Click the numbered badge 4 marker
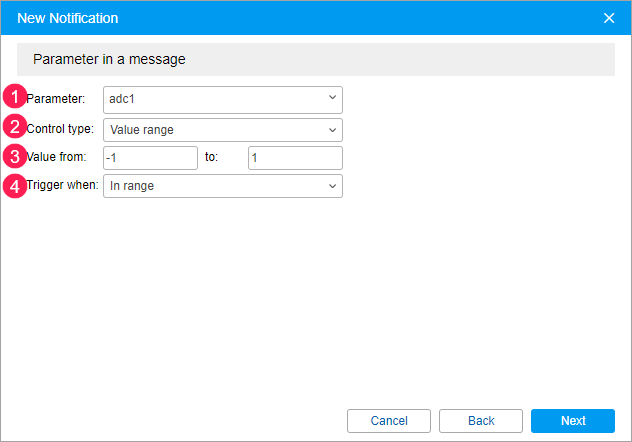This screenshot has height=442, width=632. click(x=13, y=185)
